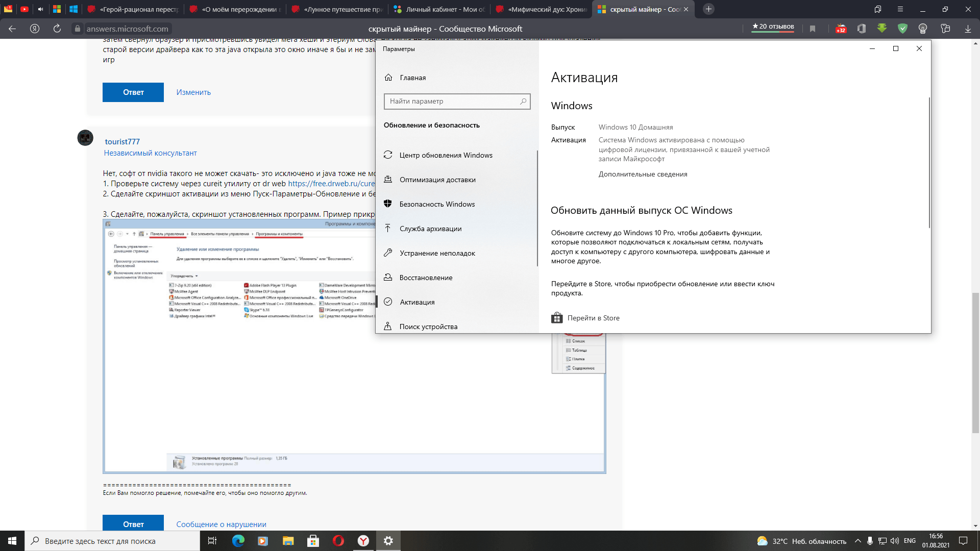The width and height of the screenshot is (980, 551).
Task: Click Ответ button under tourist777 reply
Action: pos(133,523)
